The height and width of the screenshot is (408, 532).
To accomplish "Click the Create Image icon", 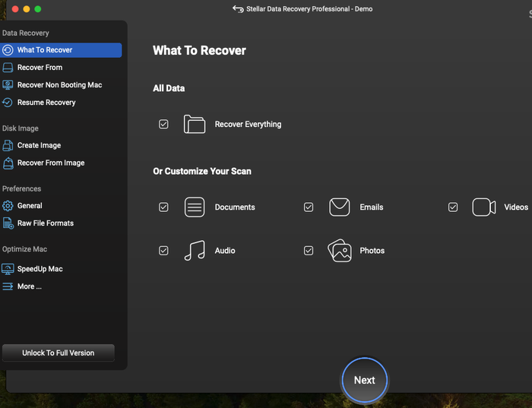I will click(8, 145).
